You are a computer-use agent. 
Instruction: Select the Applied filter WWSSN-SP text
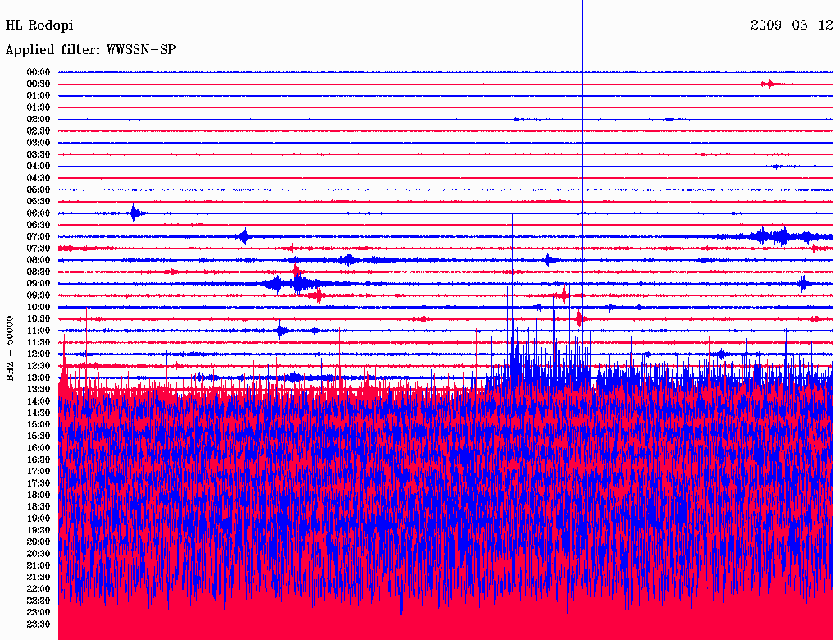[x=90, y=50]
